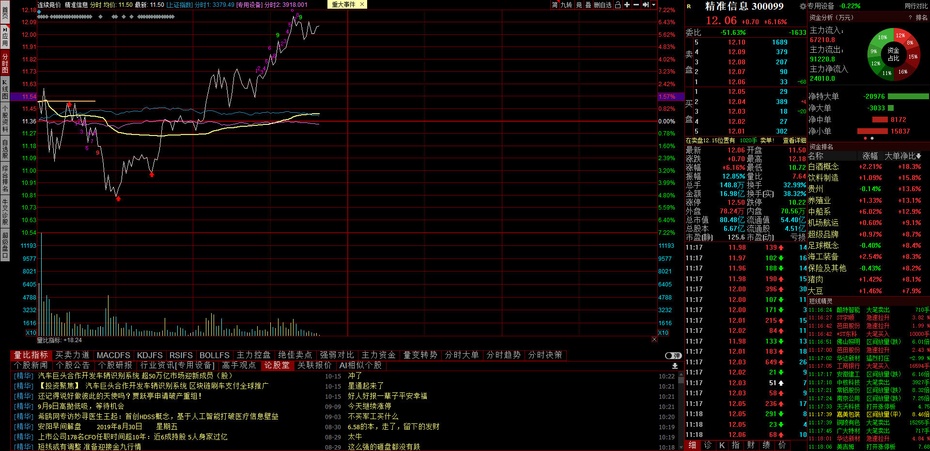Select the 个股公告 news tab
Image resolution: width=930 pixels, height=451 pixels.
[x=73, y=365]
